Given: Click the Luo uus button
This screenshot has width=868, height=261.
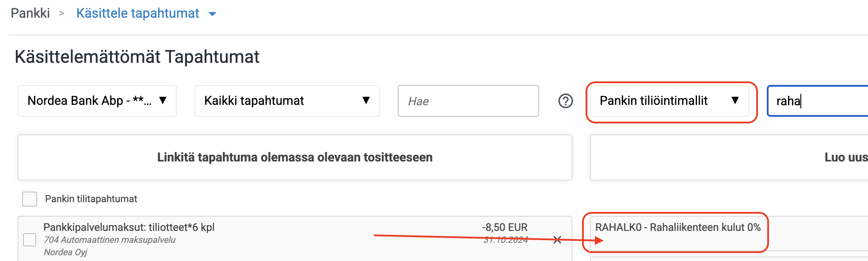Looking at the screenshot, I should 845,157.
